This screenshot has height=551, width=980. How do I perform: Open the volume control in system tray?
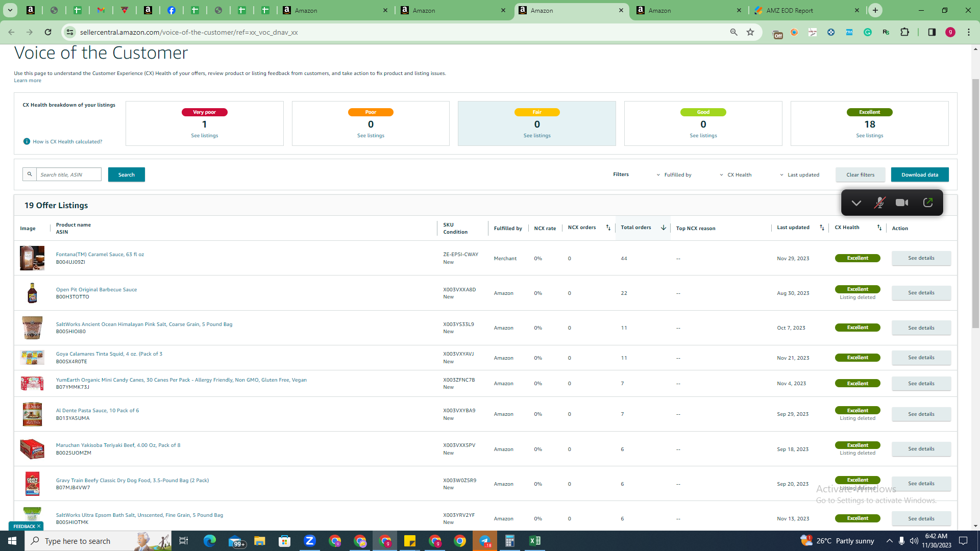(914, 541)
